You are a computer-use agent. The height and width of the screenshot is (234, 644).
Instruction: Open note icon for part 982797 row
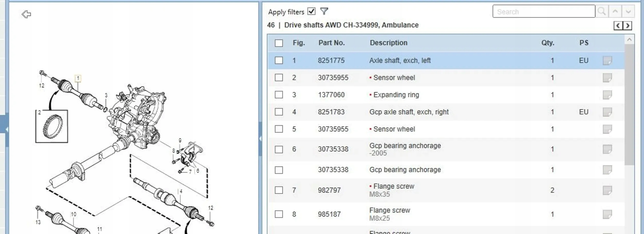[607, 190]
